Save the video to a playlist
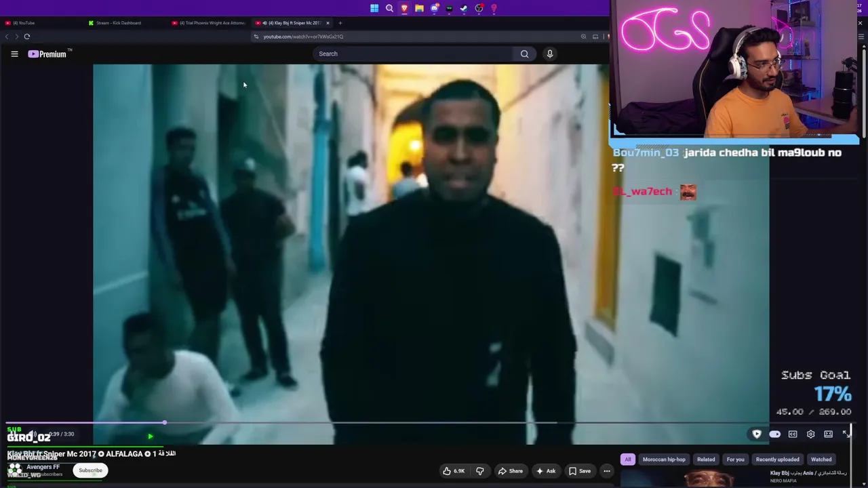 pyautogui.click(x=579, y=471)
